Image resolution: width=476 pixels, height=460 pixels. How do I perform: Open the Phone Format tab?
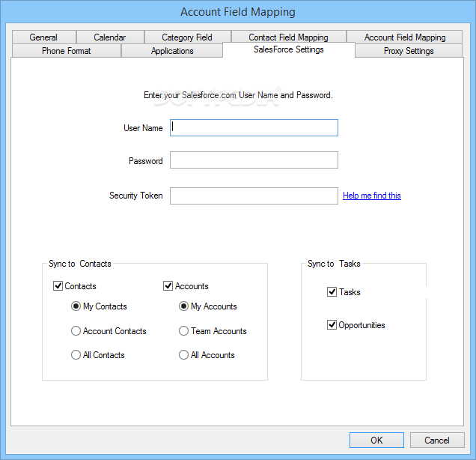point(66,51)
